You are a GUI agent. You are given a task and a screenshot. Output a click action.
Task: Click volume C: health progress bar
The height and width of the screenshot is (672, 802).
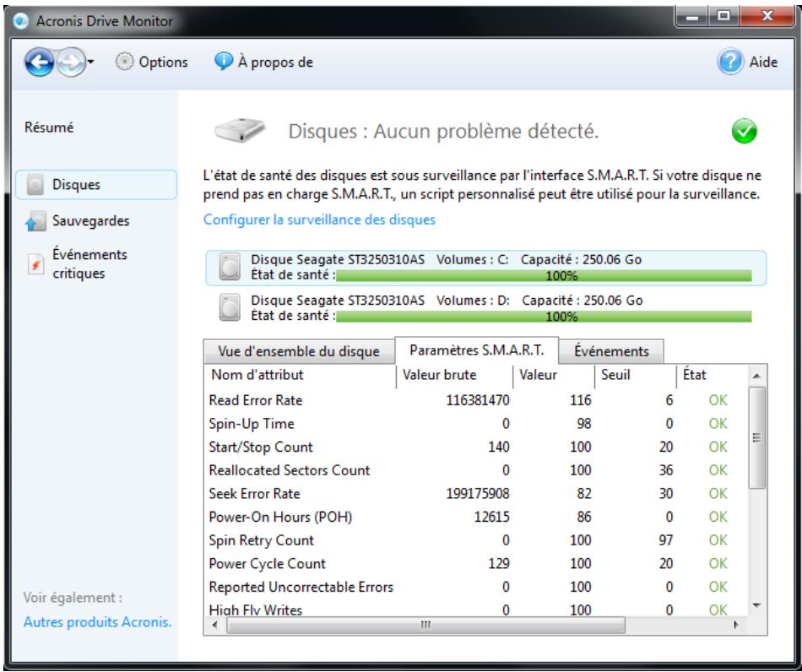(x=544, y=276)
